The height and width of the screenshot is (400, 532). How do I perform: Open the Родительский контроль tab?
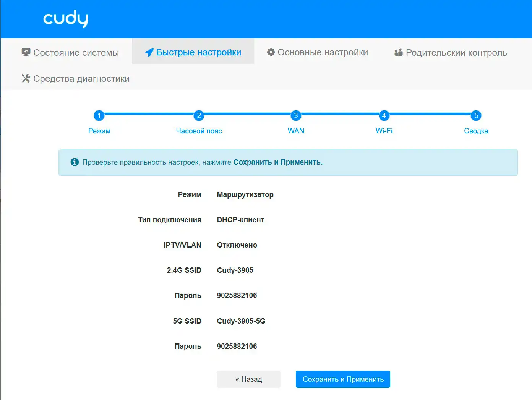coord(451,52)
